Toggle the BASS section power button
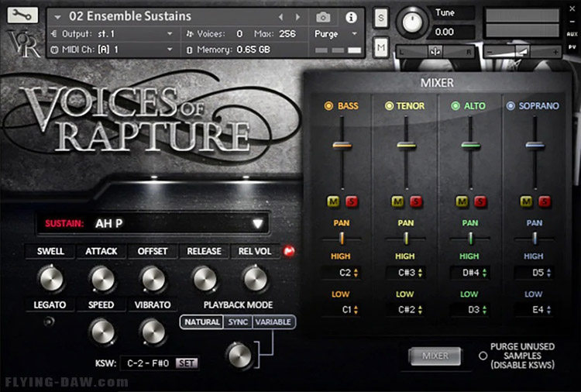581x392 pixels. point(328,106)
